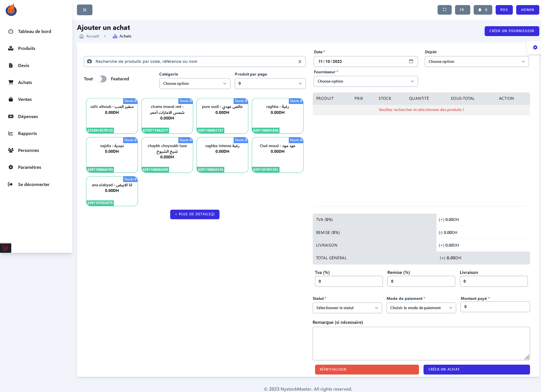This screenshot has height=392, width=541.
Task: Click the camera icon in product search
Action: coord(89,61)
